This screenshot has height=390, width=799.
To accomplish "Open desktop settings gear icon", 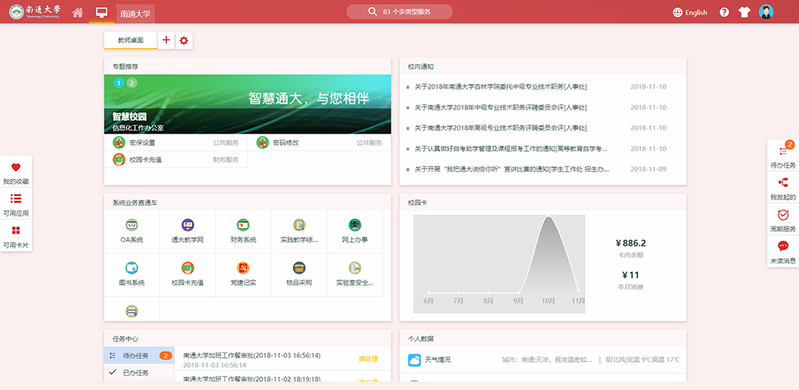I will point(184,40).
